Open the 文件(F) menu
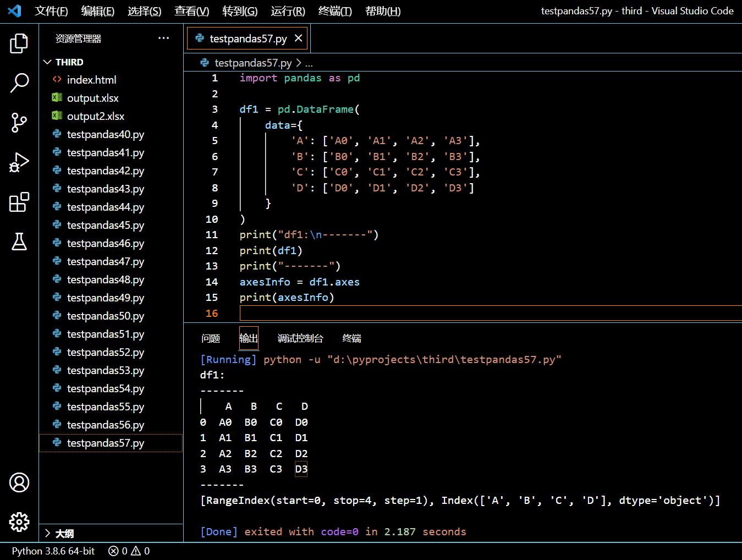 click(51, 11)
